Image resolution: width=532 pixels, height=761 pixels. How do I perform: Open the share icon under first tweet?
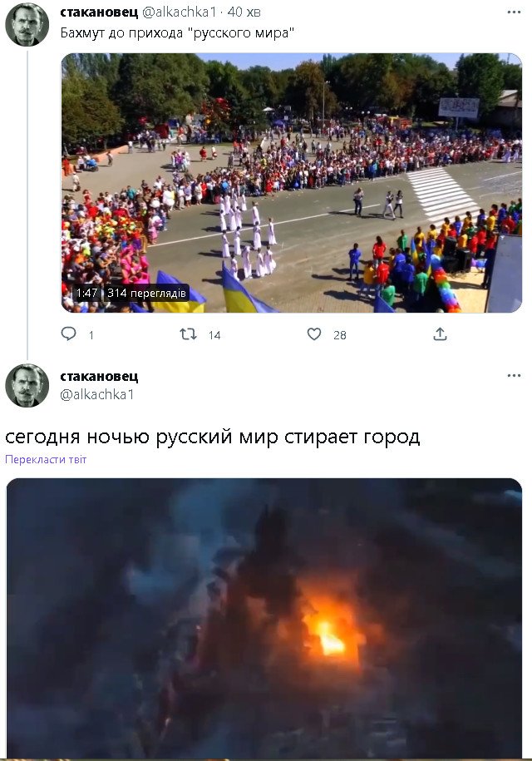[x=440, y=334]
